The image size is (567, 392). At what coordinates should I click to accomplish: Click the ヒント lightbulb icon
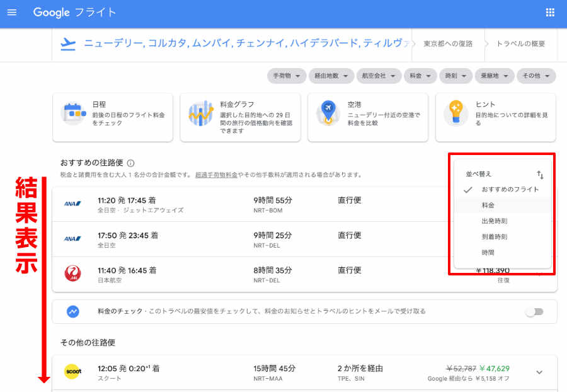point(455,113)
